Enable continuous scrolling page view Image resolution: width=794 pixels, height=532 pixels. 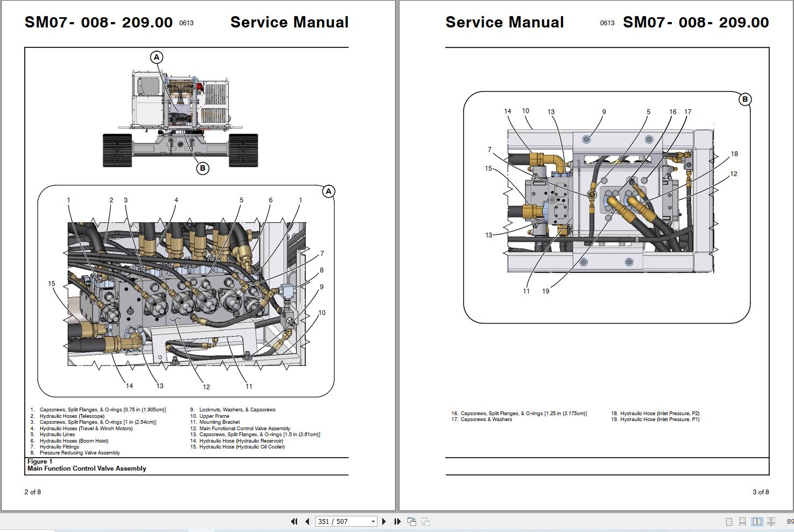coord(743,521)
